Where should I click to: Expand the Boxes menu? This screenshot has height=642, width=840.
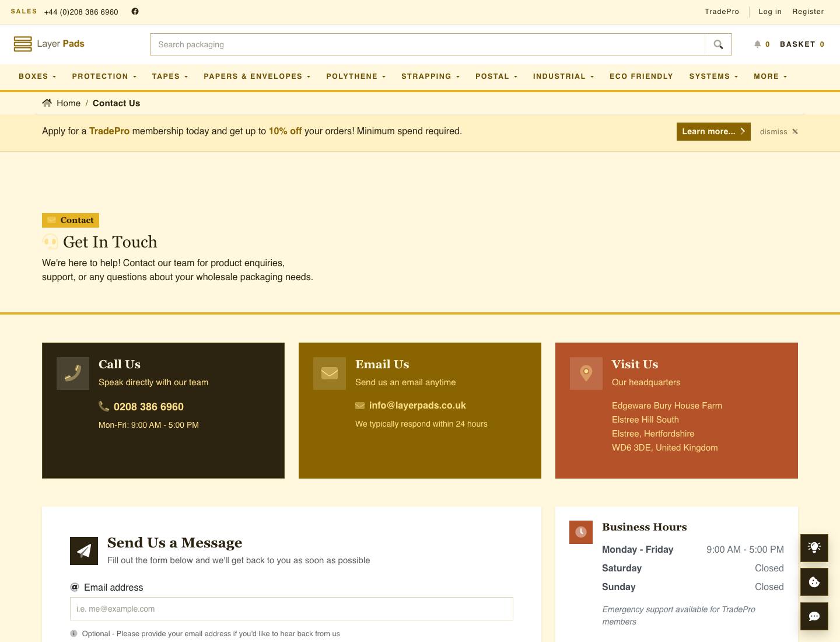click(37, 76)
